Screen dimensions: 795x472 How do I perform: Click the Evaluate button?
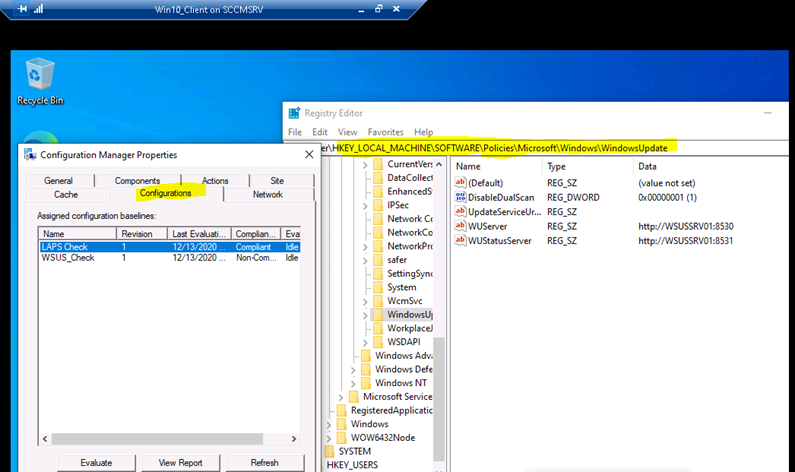[96, 462]
